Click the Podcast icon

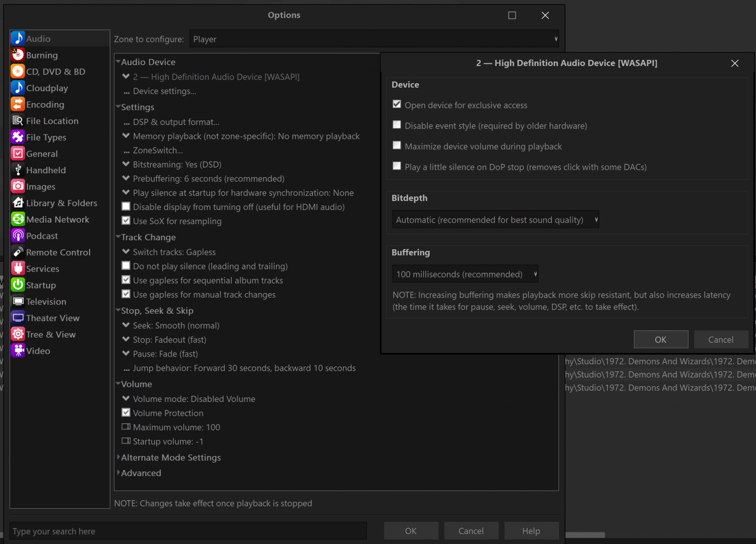[x=18, y=235]
